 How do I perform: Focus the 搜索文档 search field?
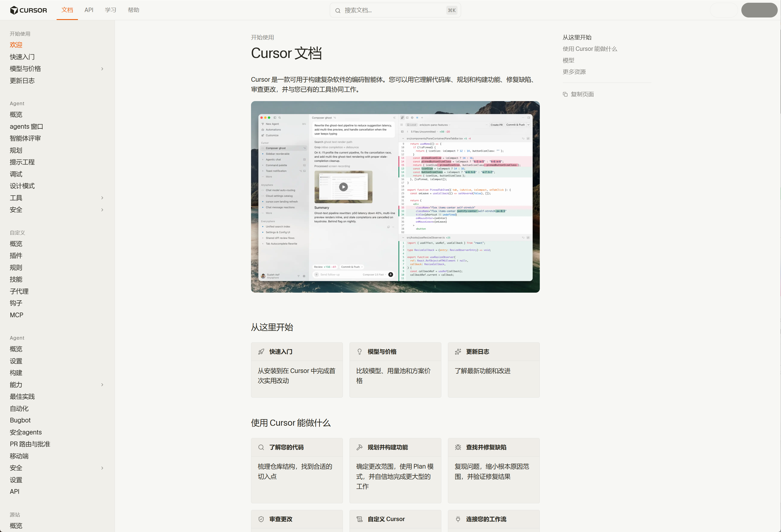395,10
